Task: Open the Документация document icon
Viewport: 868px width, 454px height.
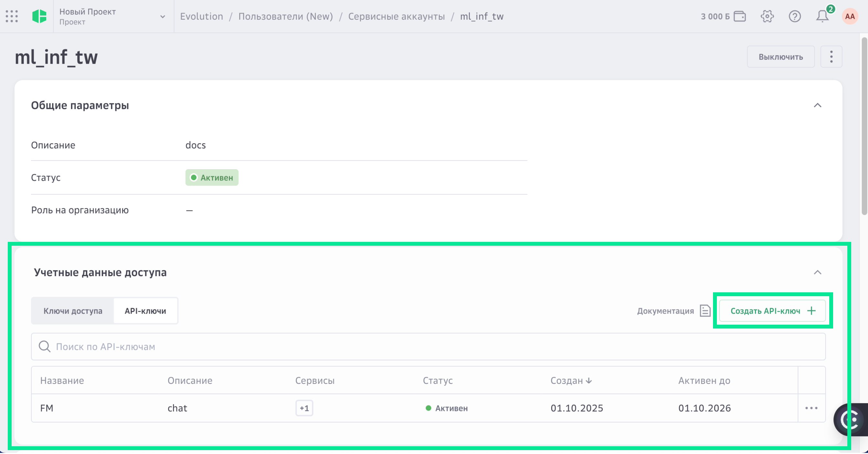Action: 705,311
